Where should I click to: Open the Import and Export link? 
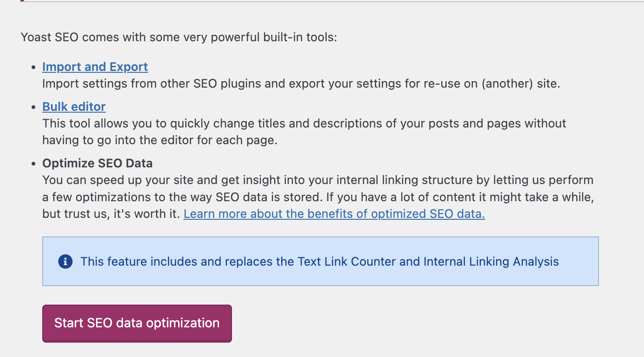[95, 67]
